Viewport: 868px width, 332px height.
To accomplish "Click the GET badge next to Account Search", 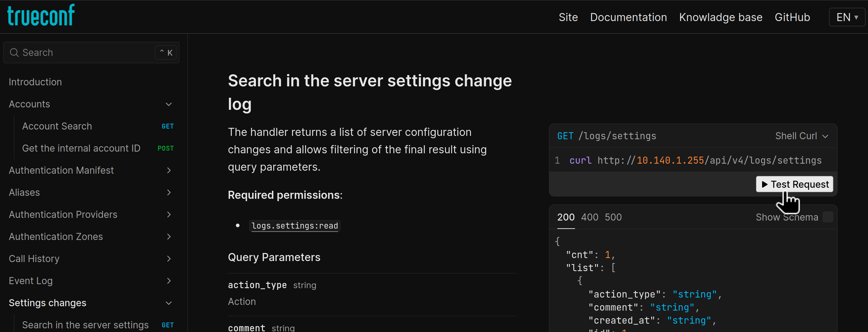I will coord(167,126).
